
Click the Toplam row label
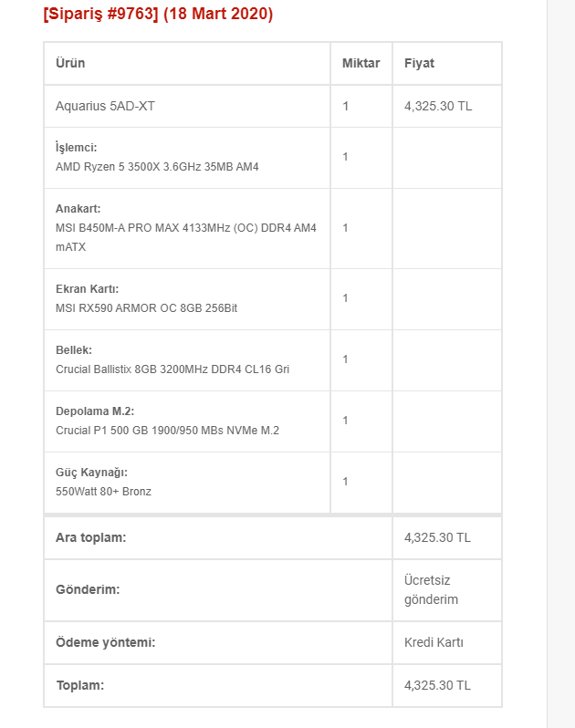click(79, 685)
